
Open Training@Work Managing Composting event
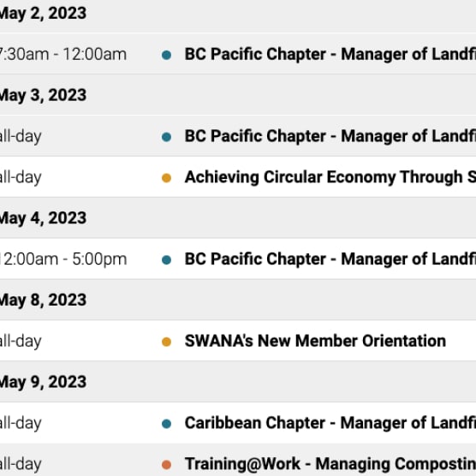(x=330, y=464)
